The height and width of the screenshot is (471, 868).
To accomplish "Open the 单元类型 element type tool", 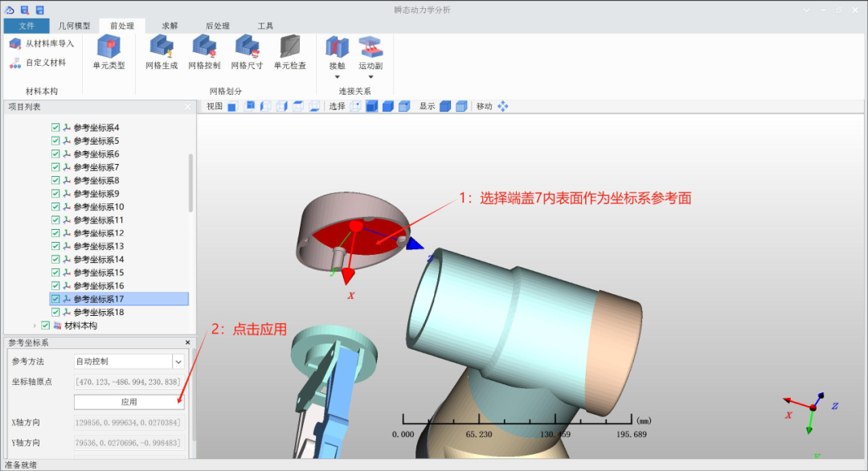I will pyautogui.click(x=109, y=52).
